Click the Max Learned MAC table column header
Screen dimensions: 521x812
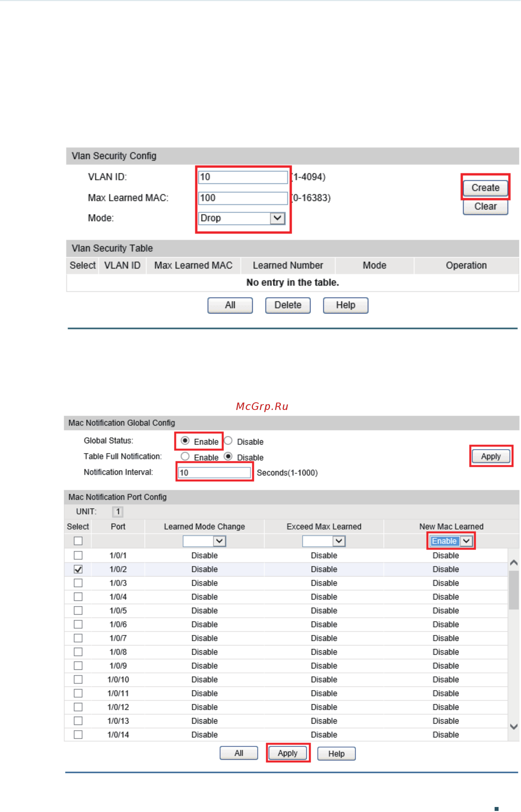[193, 266]
